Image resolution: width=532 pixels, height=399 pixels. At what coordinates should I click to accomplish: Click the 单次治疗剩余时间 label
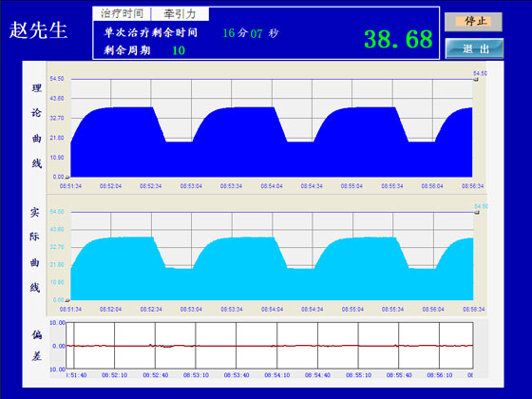pos(151,32)
